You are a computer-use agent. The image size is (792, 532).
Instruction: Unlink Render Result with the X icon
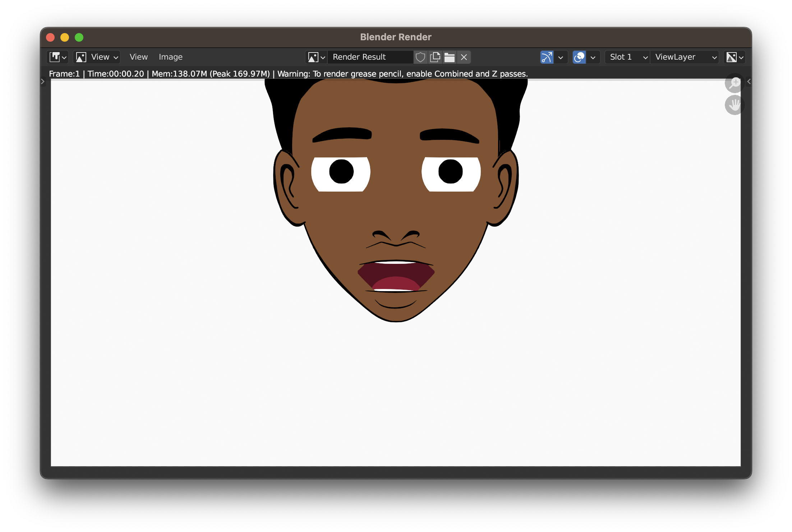pos(464,57)
